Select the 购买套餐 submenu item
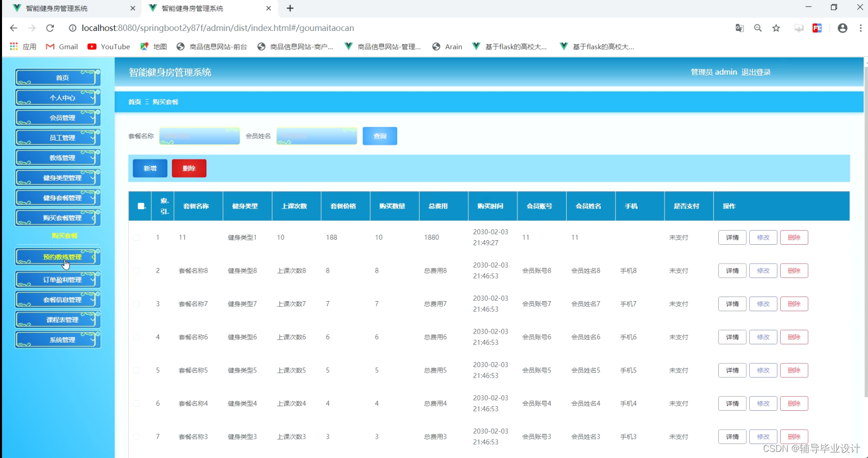 coord(64,236)
